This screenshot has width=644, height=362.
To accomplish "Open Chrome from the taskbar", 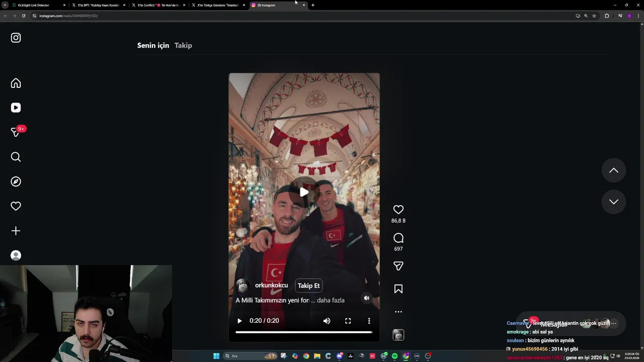I will 306,356.
